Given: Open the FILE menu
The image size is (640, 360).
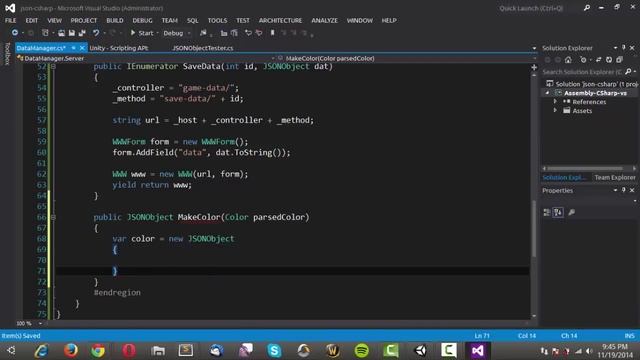Looking at the screenshot, I should coord(11,20).
